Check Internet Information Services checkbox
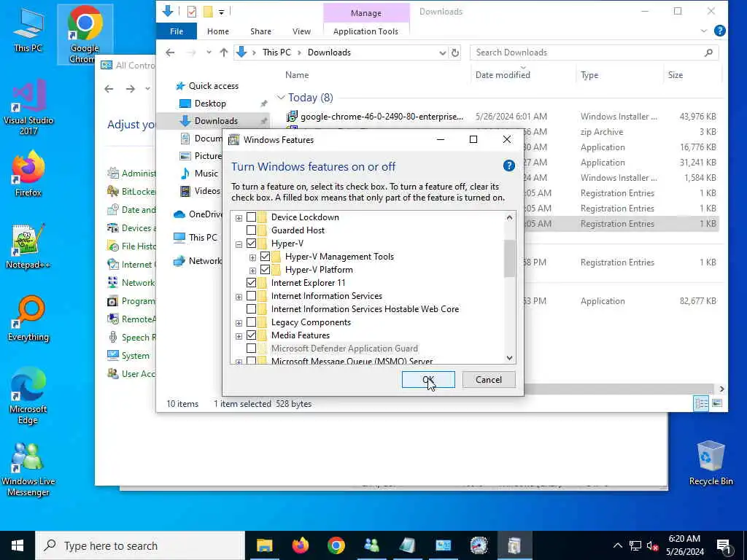Viewport: 747px width, 560px height. coord(251,296)
